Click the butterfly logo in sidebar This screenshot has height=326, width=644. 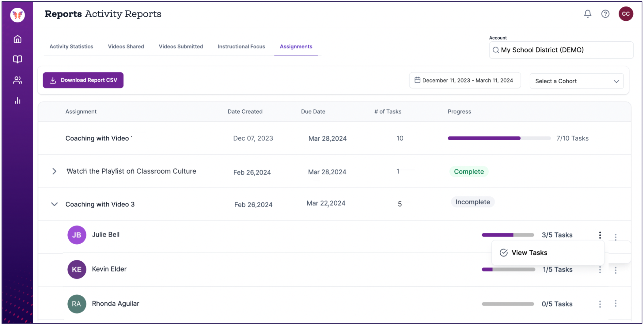(x=17, y=15)
